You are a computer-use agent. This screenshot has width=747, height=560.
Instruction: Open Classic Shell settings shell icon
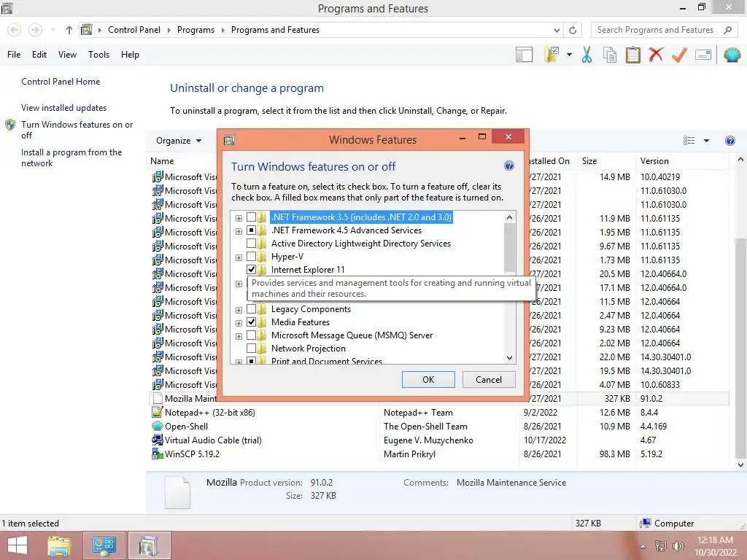point(732,55)
